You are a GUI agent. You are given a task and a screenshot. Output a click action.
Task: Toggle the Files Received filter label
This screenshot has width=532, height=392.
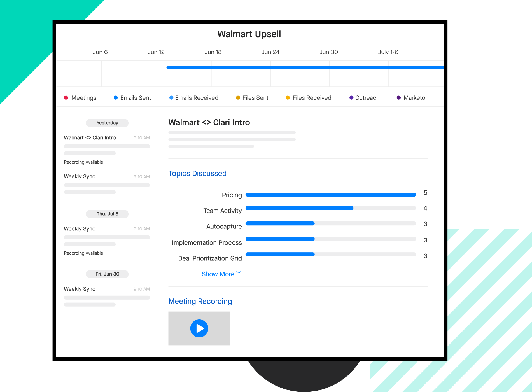pos(312,98)
